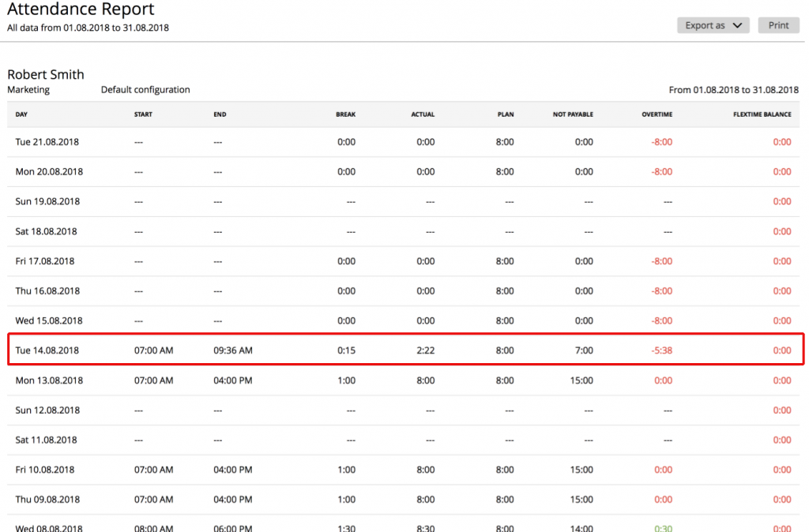Click the OVERTIME column header
The height and width of the screenshot is (532, 809).
pos(657,114)
